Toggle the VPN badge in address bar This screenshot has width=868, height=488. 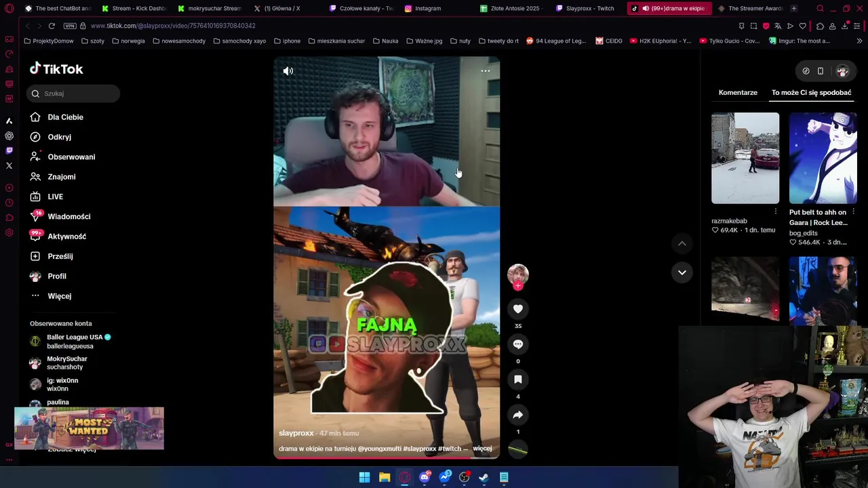70,26
